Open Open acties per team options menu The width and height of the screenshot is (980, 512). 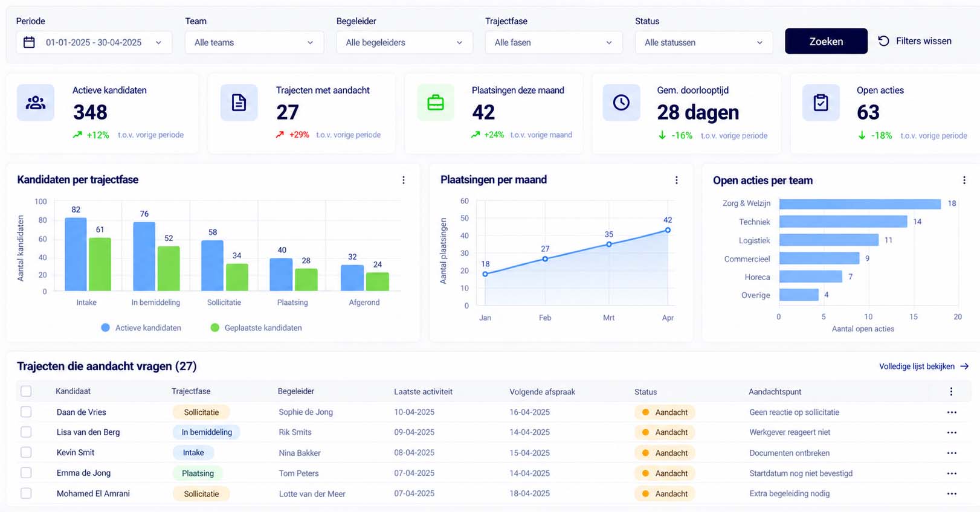(x=964, y=180)
